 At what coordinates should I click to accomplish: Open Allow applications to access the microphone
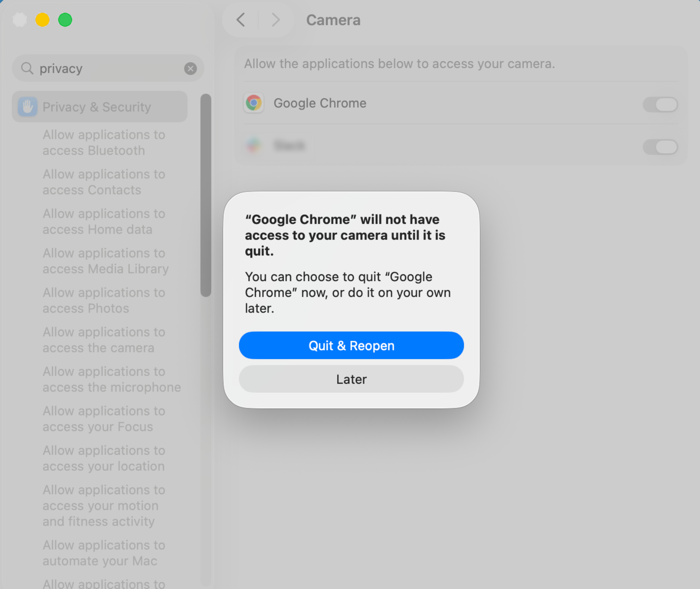point(112,379)
